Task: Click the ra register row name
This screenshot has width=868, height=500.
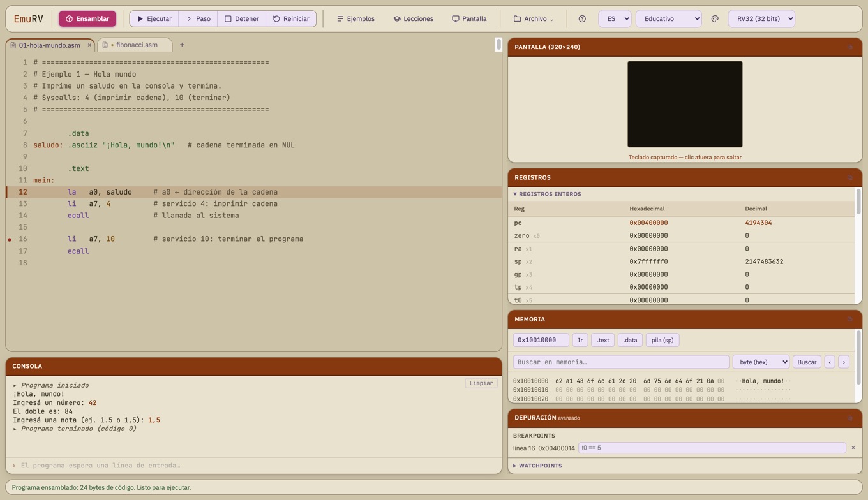Action: (518, 249)
